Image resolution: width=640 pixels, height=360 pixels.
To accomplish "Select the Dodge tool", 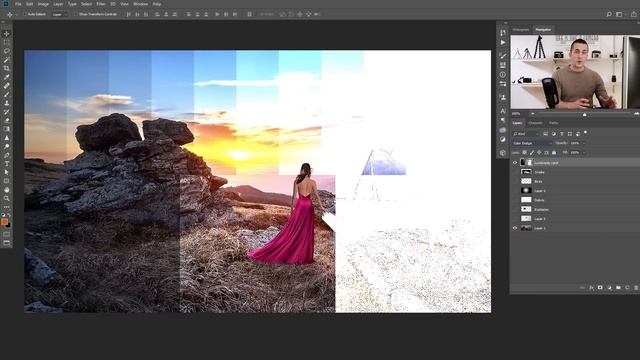I will (x=7, y=146).
